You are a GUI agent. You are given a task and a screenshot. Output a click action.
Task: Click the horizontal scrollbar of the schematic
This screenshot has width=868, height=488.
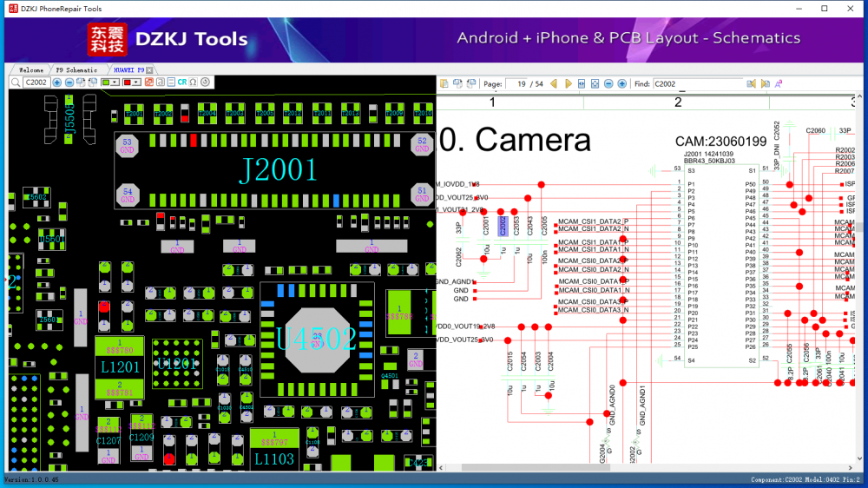[536, 467]
